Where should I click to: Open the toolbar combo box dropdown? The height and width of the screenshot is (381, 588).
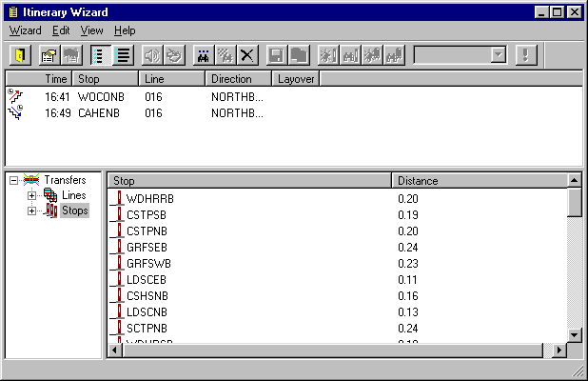point(498,55)
